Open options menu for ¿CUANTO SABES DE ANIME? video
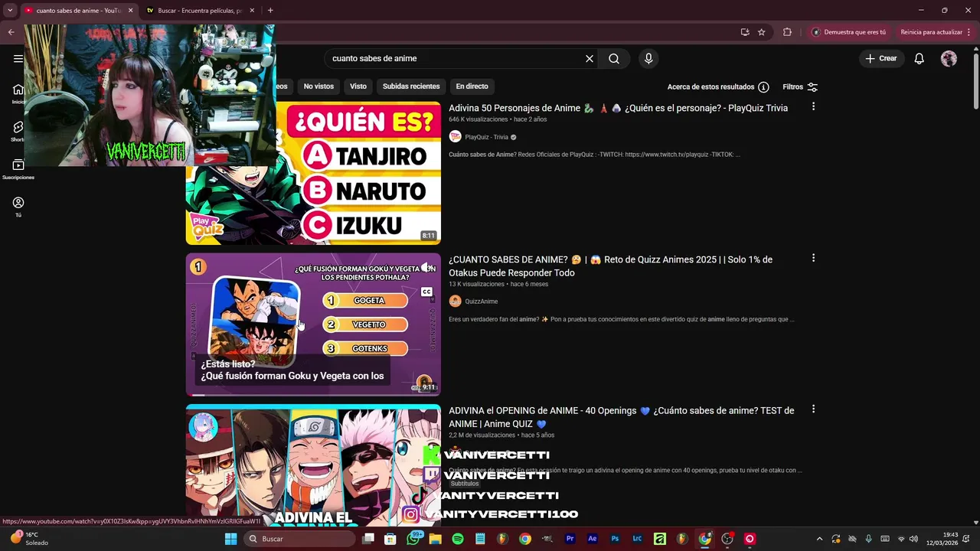Viewport: 980px width, 551px height. click(x=813, y=258)
